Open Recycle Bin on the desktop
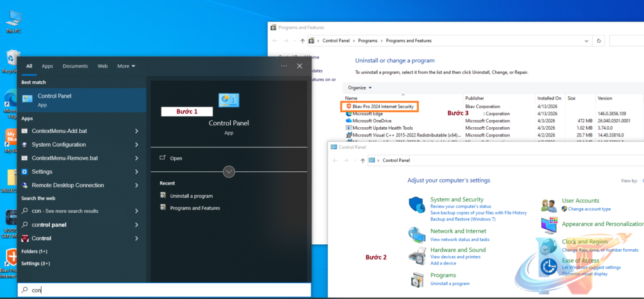The height and width of the screenshot is (299, 644). click(x=9, y=61)
